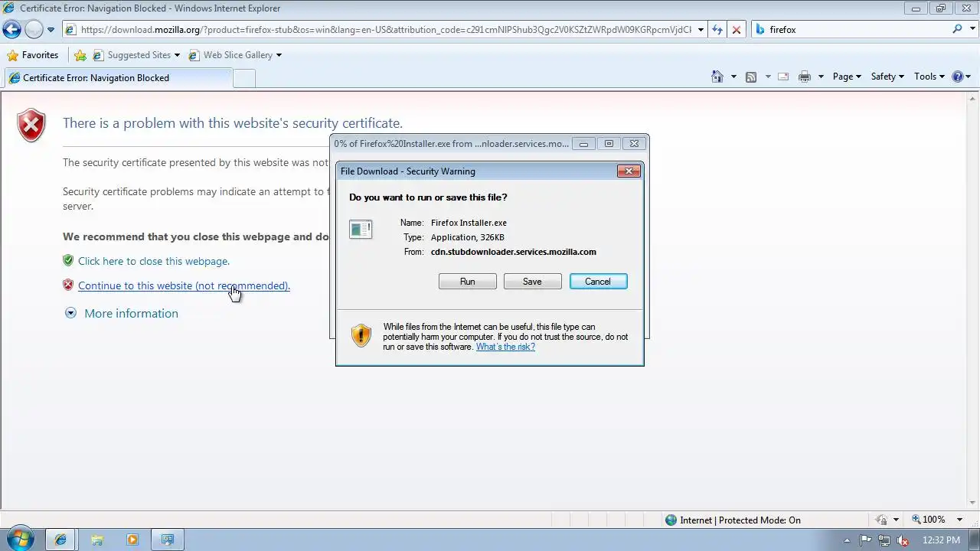This screenshot has width=980, height=551.
Task: Click the Refresh page icon
Action: point(717,30)
